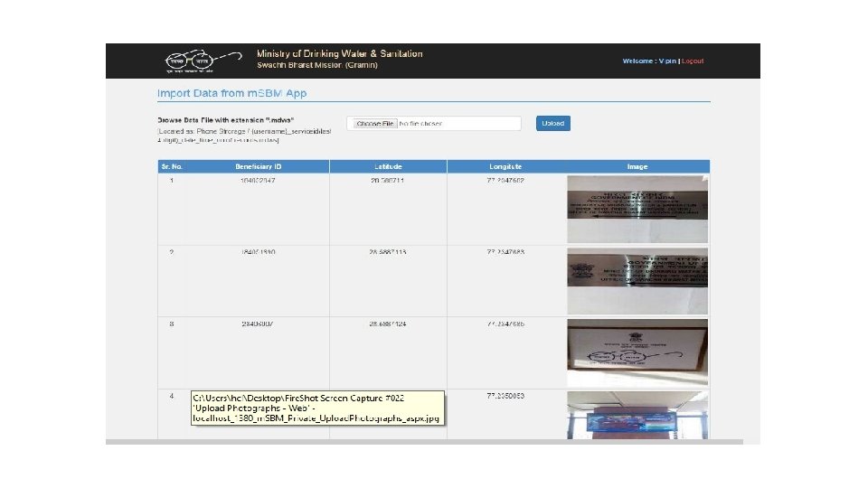This screenshot has height=488, width=868.
Task: Click the Welcome Vipin user text
Action: point(649,61)
